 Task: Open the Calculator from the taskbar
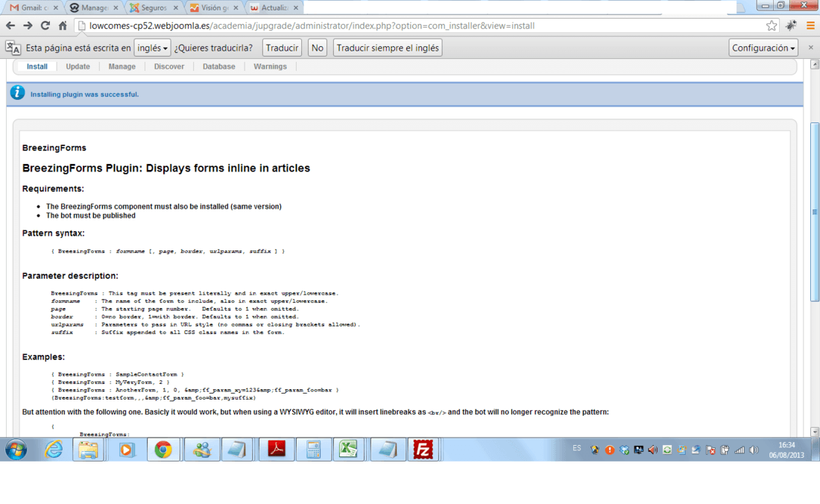point(313,450)
